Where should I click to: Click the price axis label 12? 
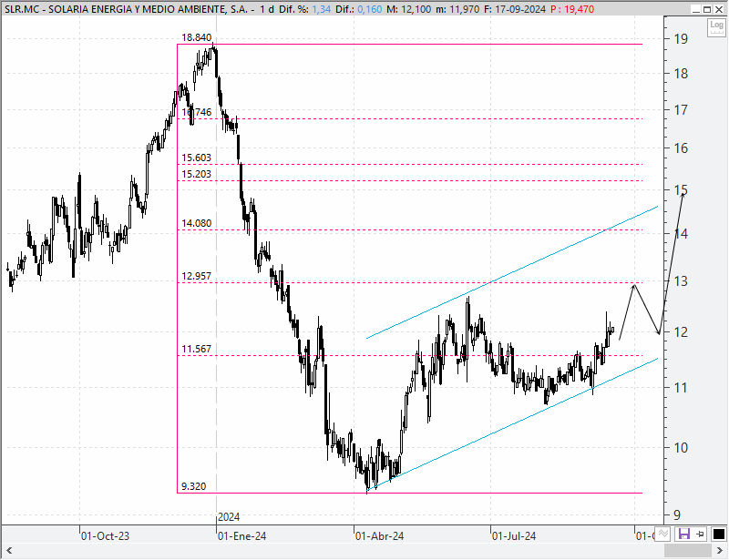pyautogui.click(x=681, y=332)
